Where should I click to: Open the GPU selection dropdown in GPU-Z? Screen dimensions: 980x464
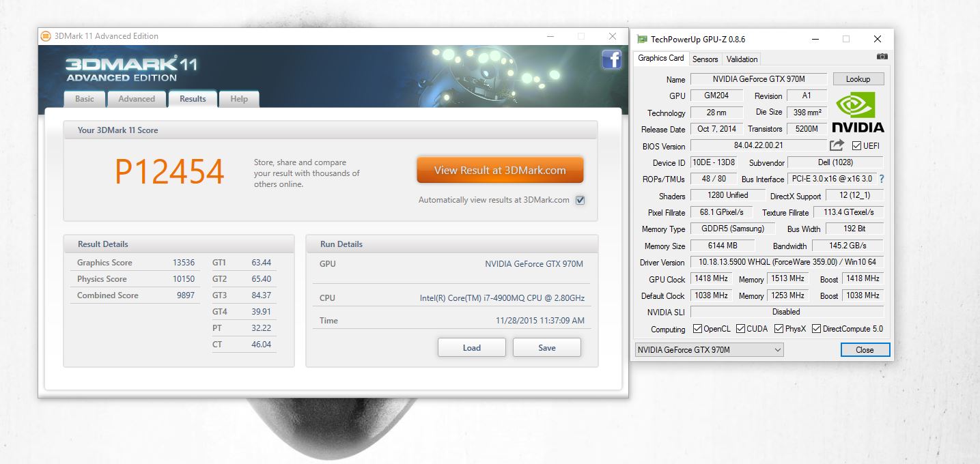[x=709, y=350]
